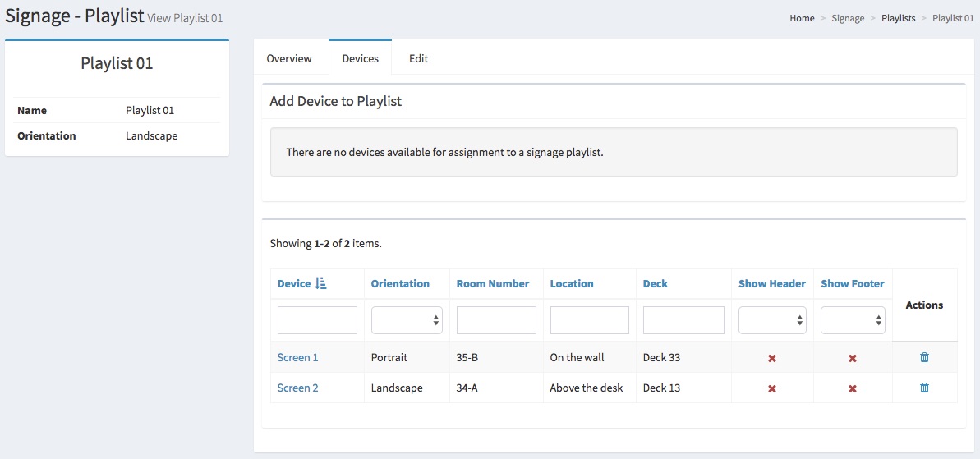980x459 pixels.
Task: Delete Screen 1 using trash icon
Action: coord(924,357)
